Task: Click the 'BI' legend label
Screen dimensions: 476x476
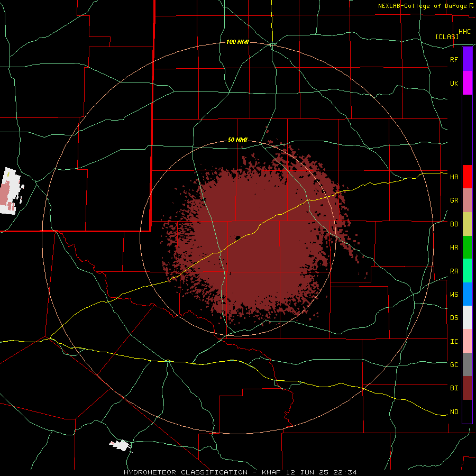Action: tap(454, 388)
